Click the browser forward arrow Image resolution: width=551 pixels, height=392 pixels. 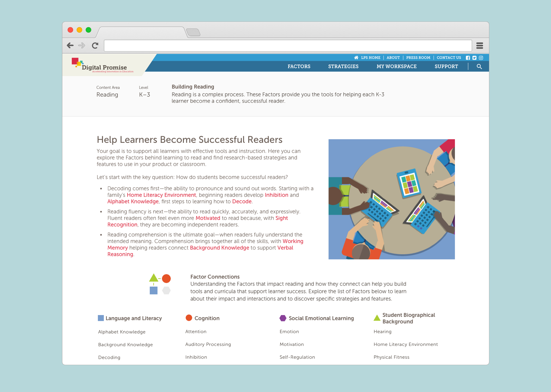tap(81, 45)
